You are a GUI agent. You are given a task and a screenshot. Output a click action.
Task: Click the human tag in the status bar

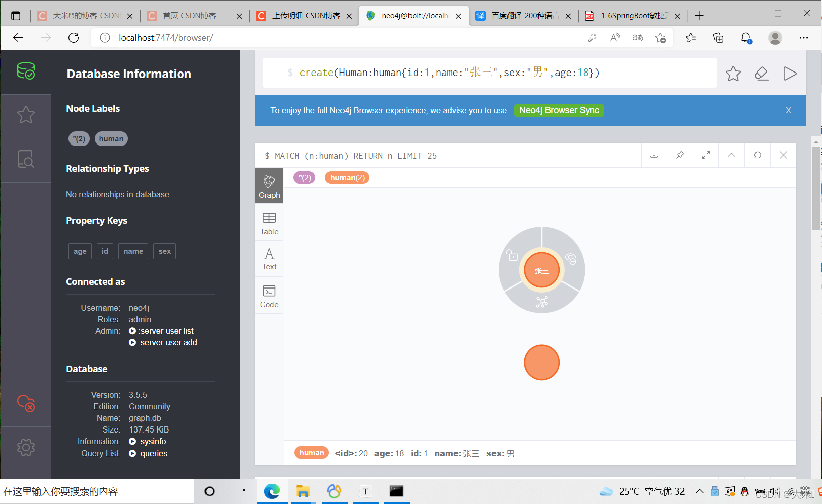pos(311,453)
